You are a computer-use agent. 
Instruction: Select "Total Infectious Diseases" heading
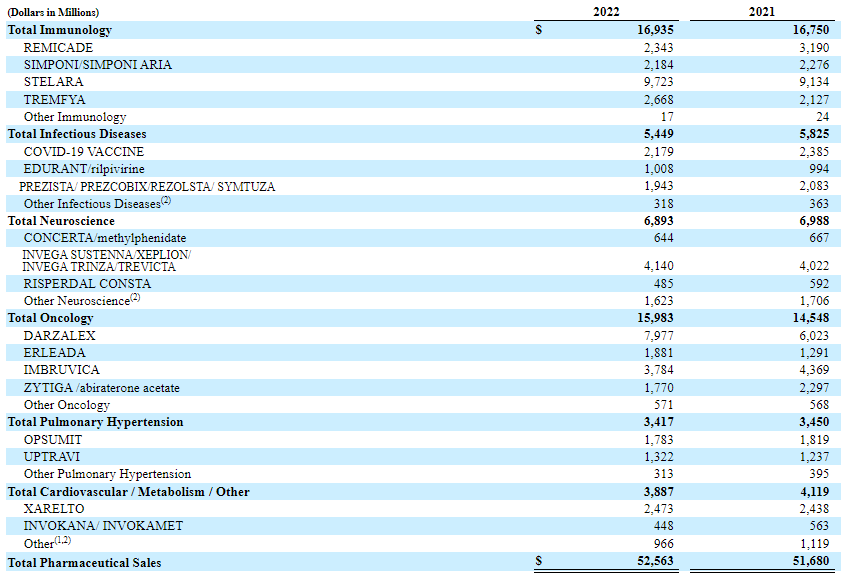pyautogui.click(x=77, y=134)
